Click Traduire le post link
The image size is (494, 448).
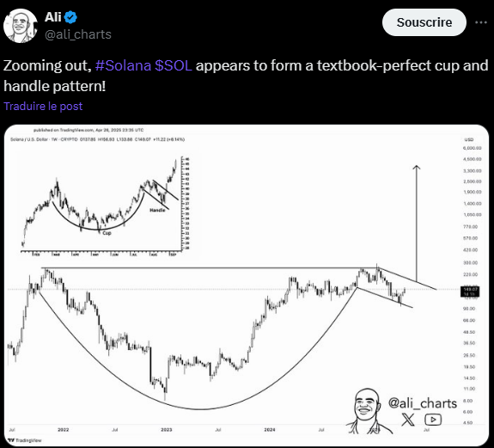(43, 107)
